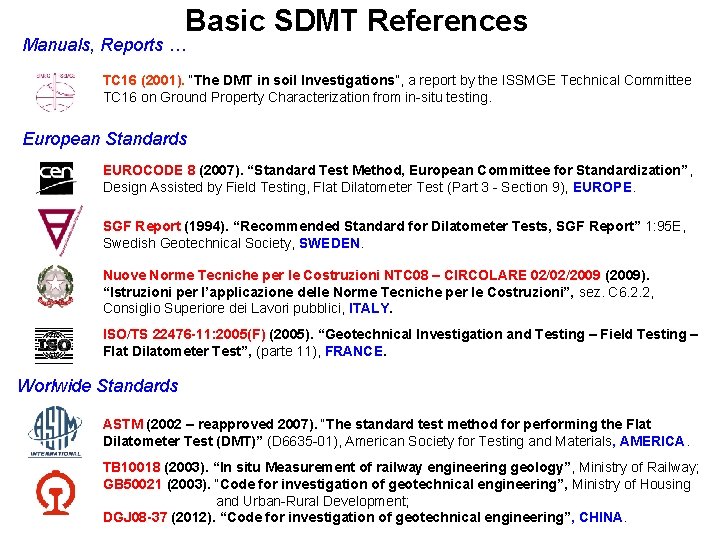
Task: Click the CEN logo beside EUROCODE 8
Action: click(56, 178)
